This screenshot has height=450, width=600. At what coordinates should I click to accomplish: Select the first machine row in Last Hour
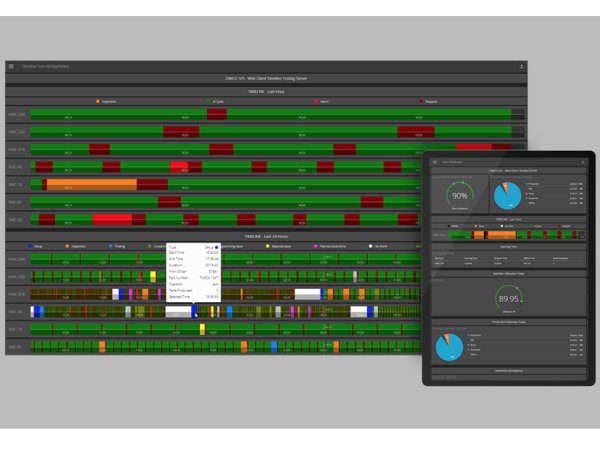15,115
